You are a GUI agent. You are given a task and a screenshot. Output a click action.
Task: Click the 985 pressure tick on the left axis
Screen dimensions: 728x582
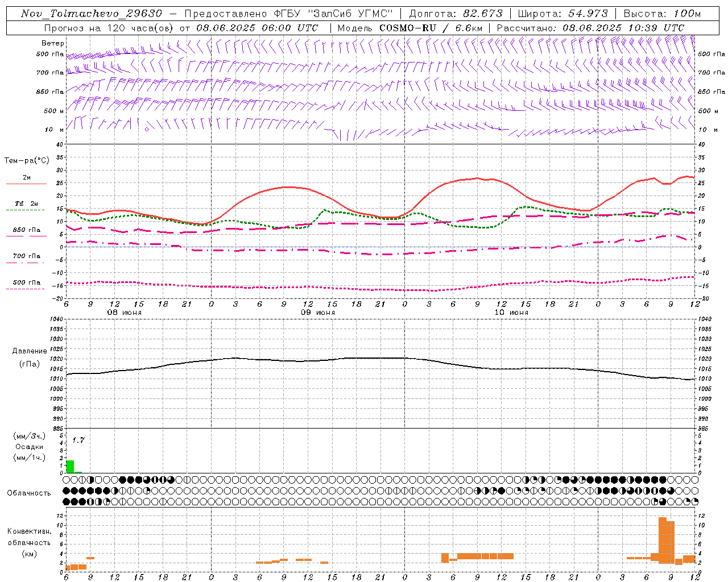(x=57, y=429)
